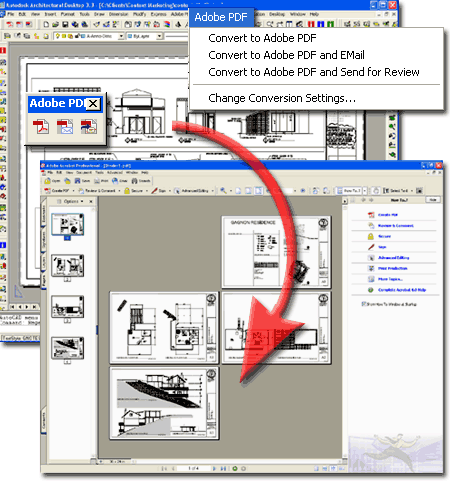Open the Draw menu in Architectural Desktop
The height and width of the screenshot is (481, 450).
click(99, 14)
